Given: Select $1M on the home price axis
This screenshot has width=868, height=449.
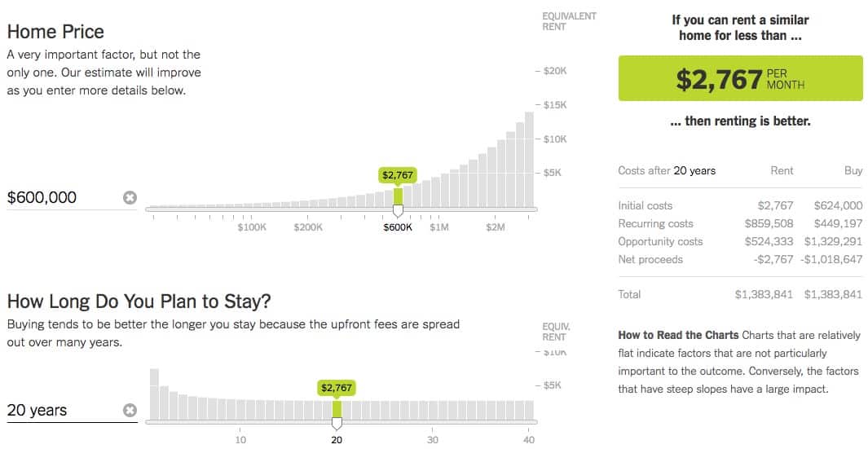Looking at the screenshot, I should point(438,227).
